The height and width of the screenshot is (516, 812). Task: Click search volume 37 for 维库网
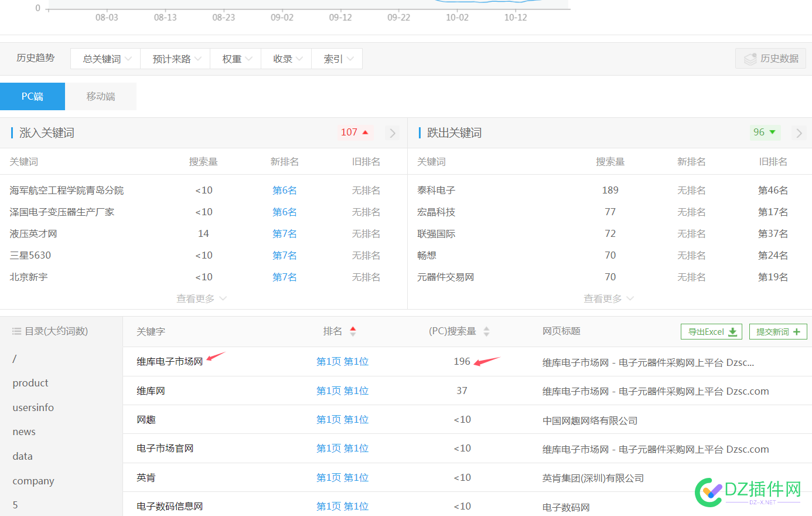(x=462, y=391)
